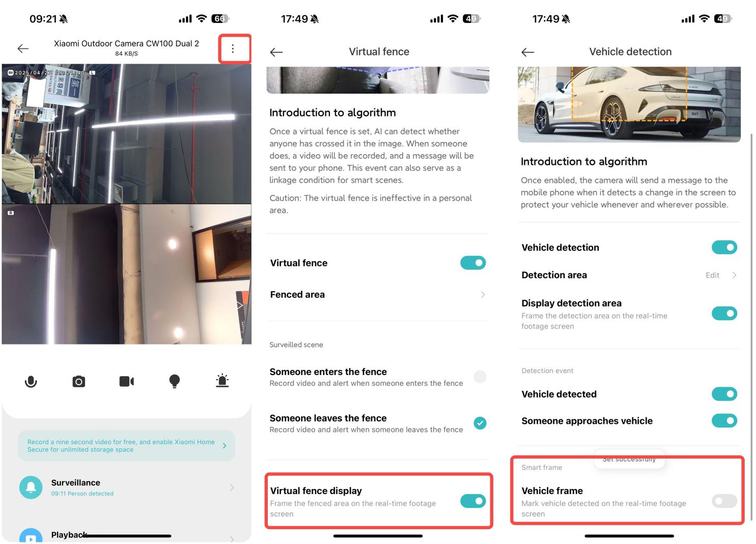Image resolution: width=756 pixels, height=544 pixels.
Task: Turn off Virtual fence display switch
Action: coord(473,501)
